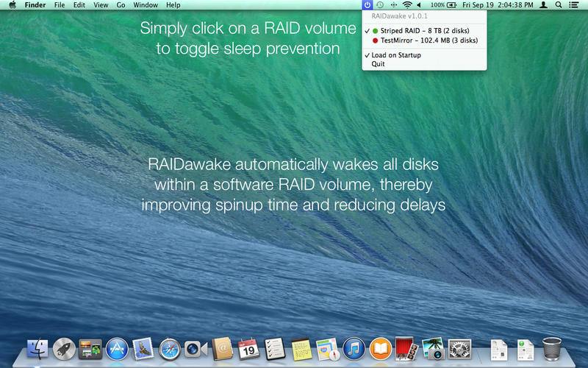Click the RAIDawake power icon in menu bar
Viewport: 588px width, 368px height.
(x=367, y=5)
